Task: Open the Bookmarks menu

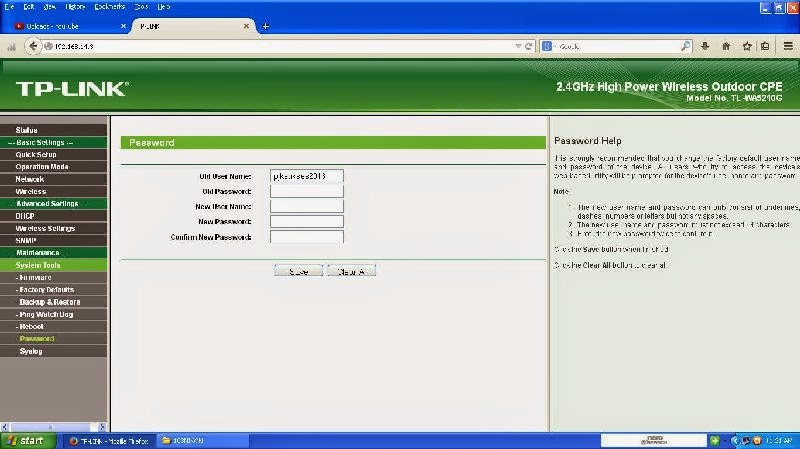Action: [x=110, y=7]
